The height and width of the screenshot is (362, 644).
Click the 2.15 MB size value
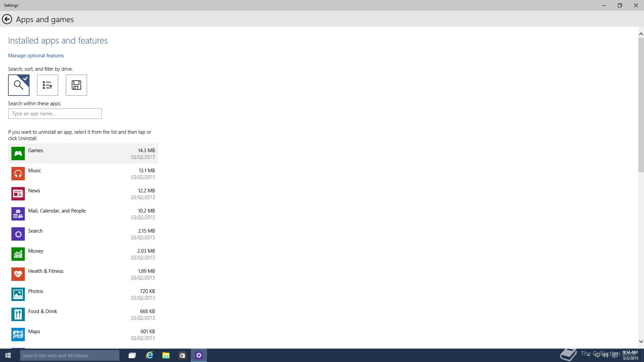(x=146, y=231)
